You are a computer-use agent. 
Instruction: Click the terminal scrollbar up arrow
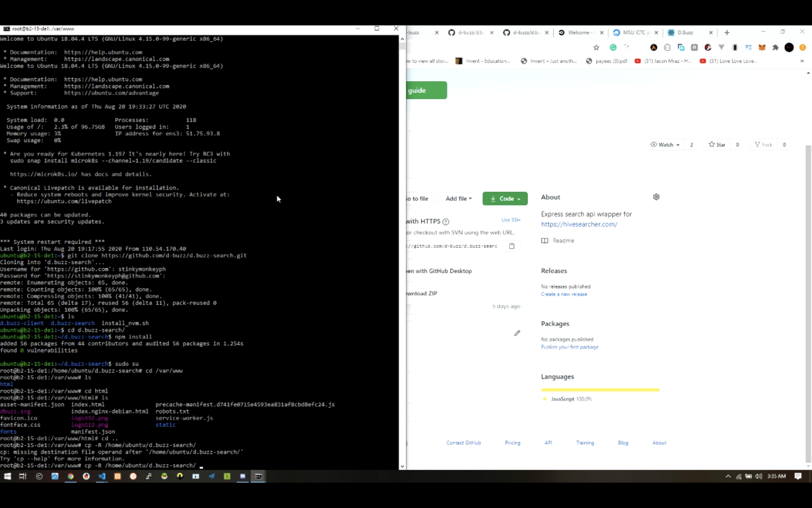click(x=402, y=39)
